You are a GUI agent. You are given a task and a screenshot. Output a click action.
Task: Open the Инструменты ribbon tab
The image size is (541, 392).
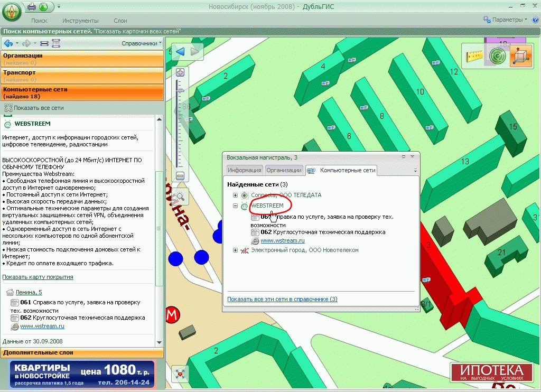[80, 21]
